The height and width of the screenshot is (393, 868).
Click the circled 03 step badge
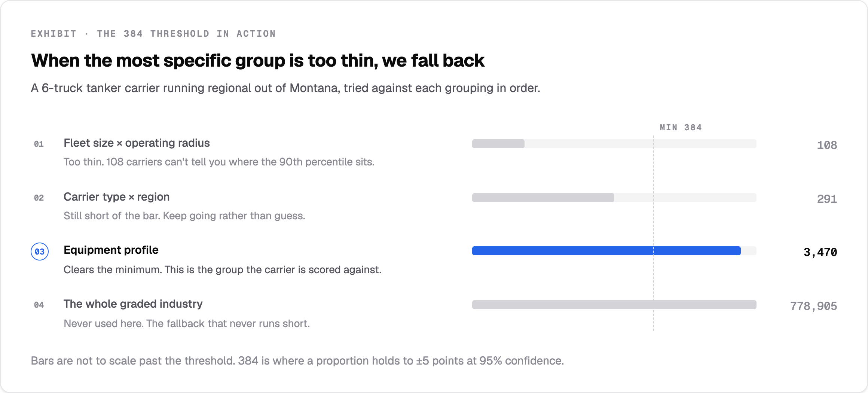(40, 252)
